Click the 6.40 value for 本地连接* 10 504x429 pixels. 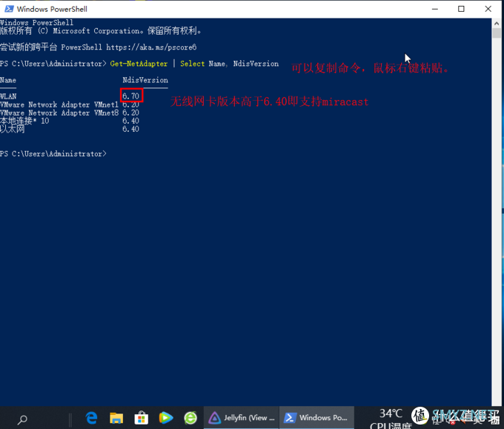131,121
